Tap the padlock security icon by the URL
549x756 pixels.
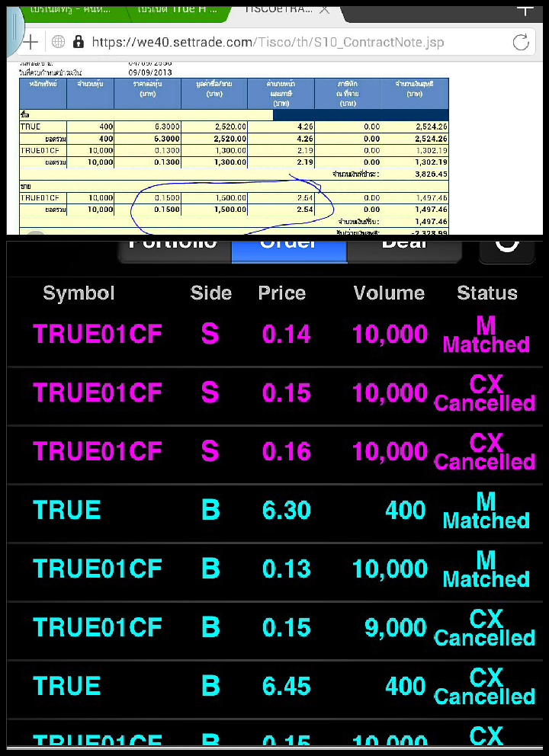pyautogui.click(x=78, y=43)
